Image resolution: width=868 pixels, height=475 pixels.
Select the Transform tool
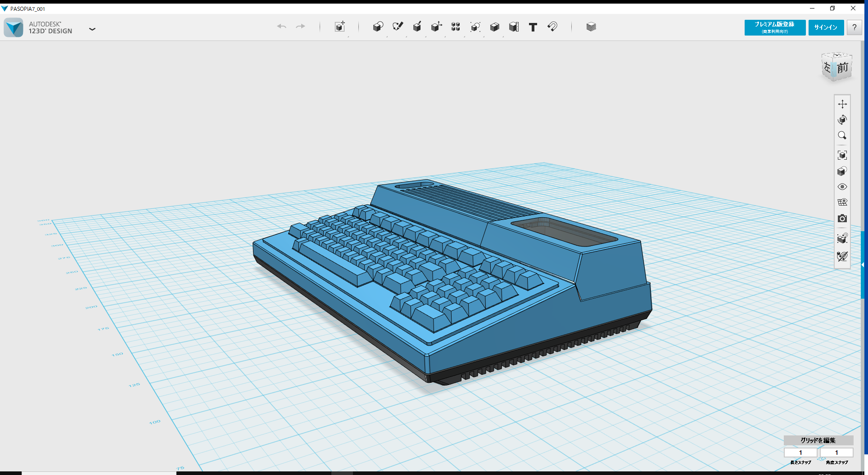click(340, 27)
